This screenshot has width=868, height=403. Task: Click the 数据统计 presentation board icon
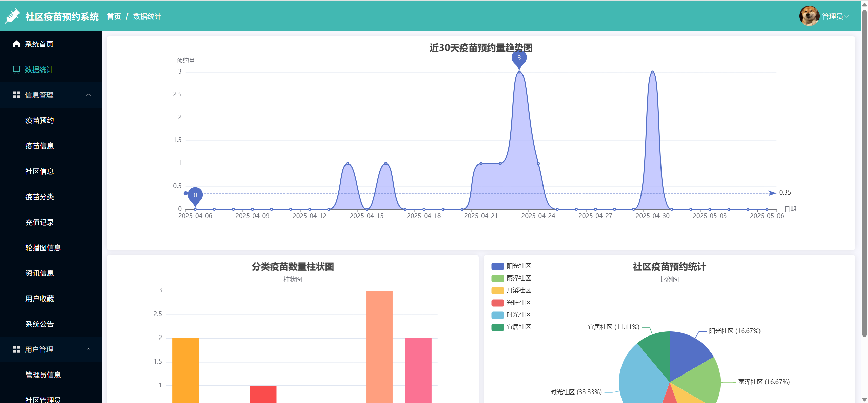coord(16,70)
